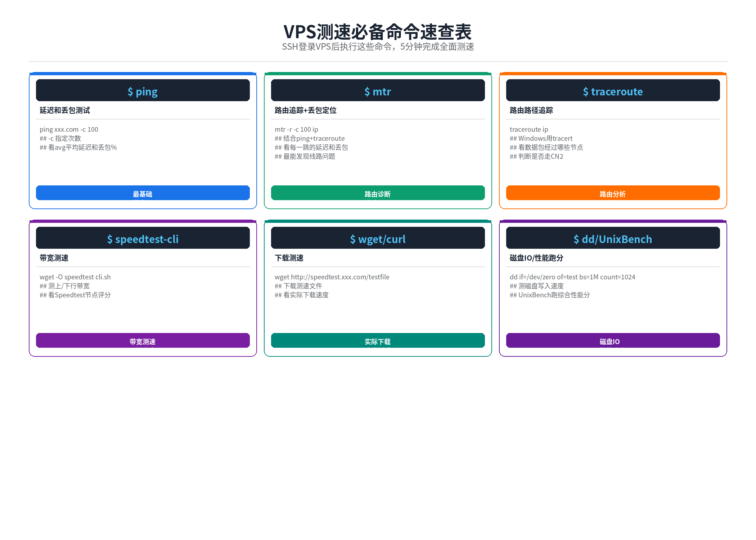This screenshot has height=540, width=756.
Task: Click the command 'wget http://speedtest.xxx.com/testfile'
Action: click(332, 277)
